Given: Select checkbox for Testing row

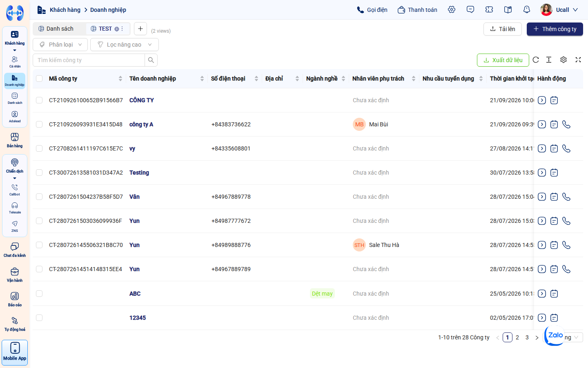Looking at the screenshot, I should tap(39, 173).
